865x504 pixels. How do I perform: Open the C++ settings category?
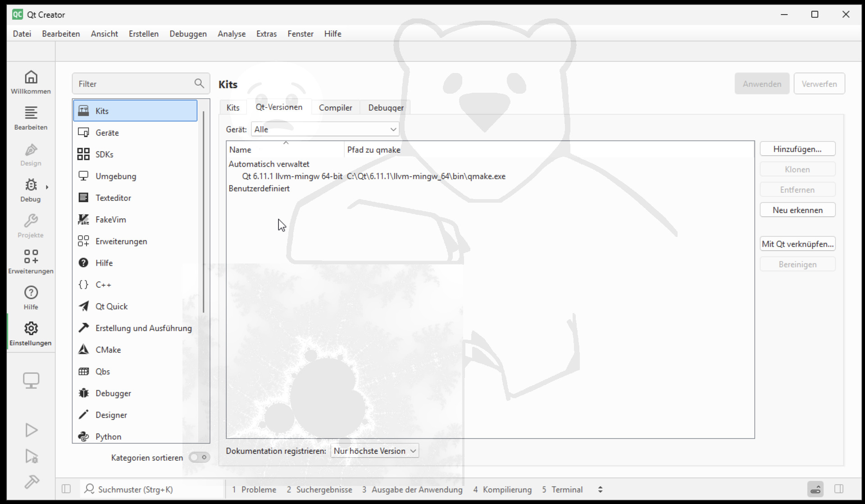coord(135,285)
